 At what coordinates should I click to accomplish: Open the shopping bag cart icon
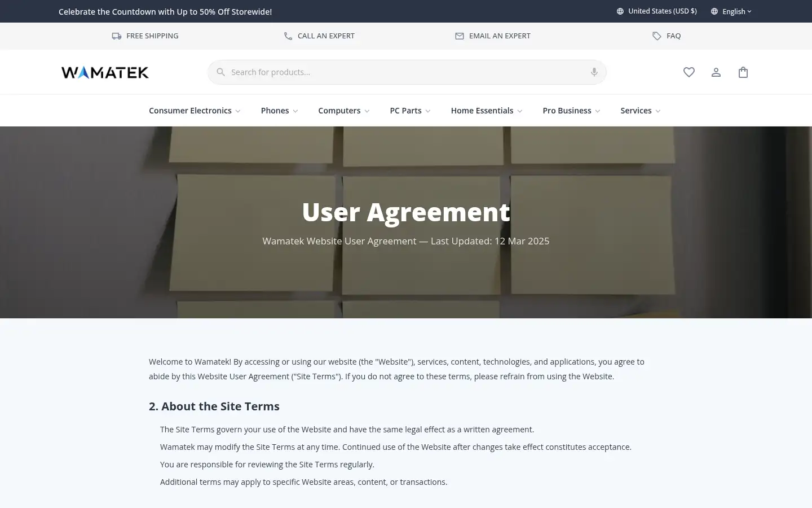pos(743,72)
